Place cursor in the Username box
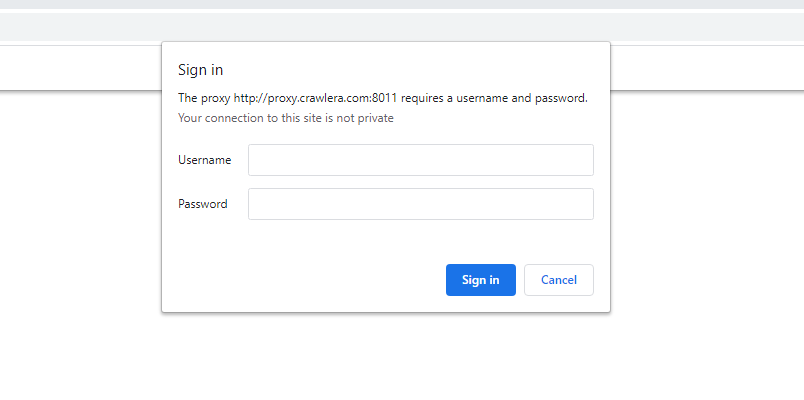Image resolution: width=804 pixels, height=400 pixels. [x=420, y=160]
